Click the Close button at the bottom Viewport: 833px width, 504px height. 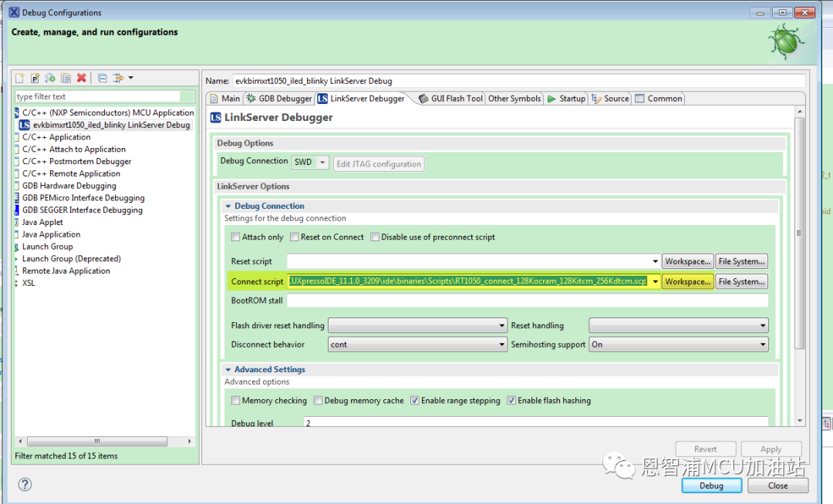pyautogui.click(x=777, y=486)
